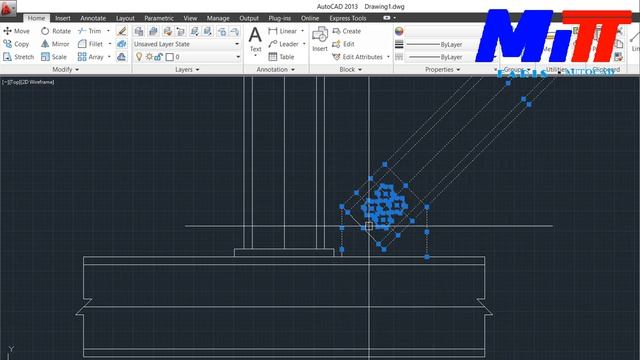Open the Express Tools ribbon tab

coord(348,18)
